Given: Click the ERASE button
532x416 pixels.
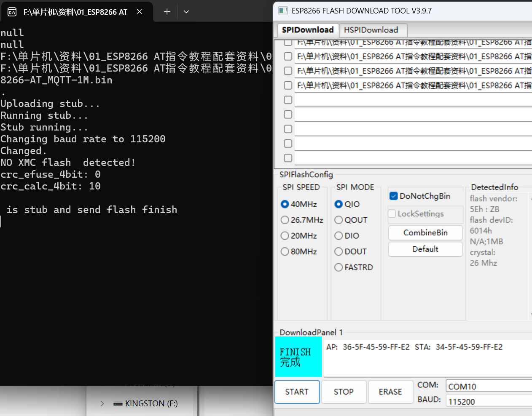Looking at the screenshot, I should [x=390, y=392].
